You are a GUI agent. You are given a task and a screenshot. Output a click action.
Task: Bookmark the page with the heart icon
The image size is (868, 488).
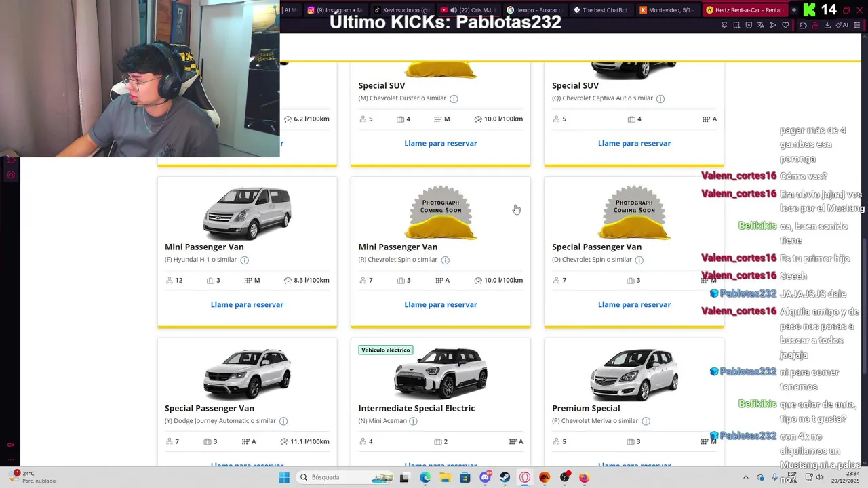[x=785, y=25]
